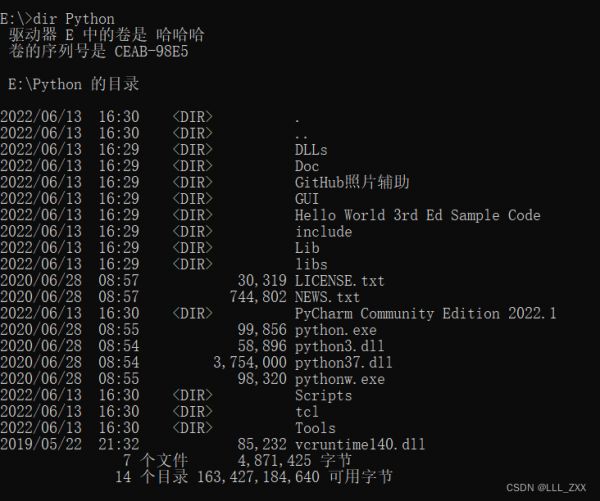The image size is (600, 501).
Task: Select the include directory name
Action: (x=324, y=232)
